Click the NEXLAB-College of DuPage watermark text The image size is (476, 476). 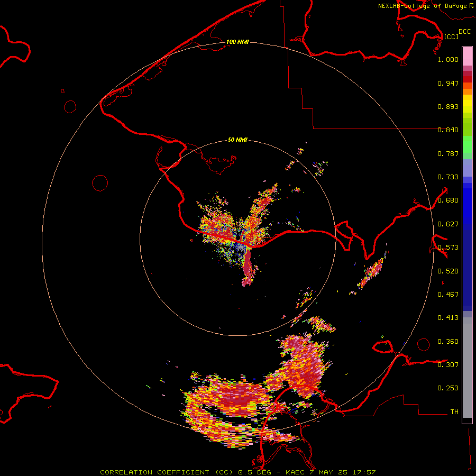[422, 6]
